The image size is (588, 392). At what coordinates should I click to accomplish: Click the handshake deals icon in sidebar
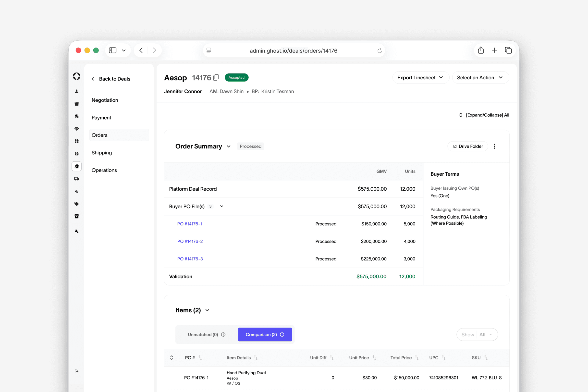[x=76, y=129]
